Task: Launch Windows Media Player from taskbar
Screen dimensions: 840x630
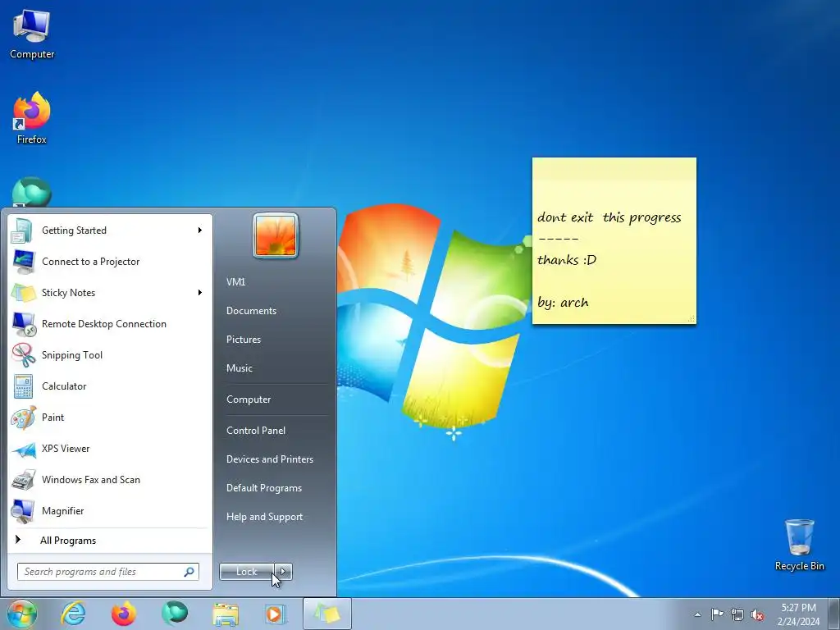Action: click(276, 614)
